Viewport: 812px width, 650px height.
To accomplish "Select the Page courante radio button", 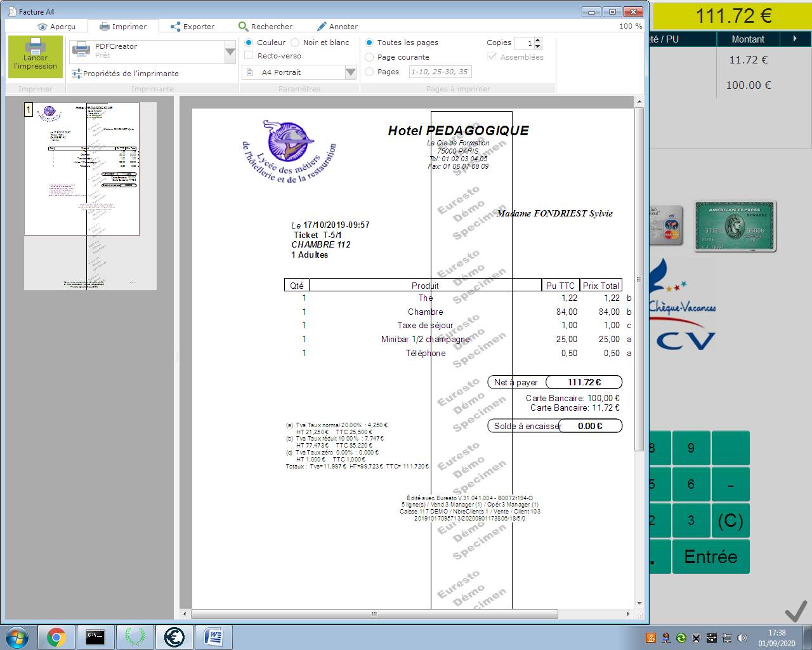I will 369,57.
